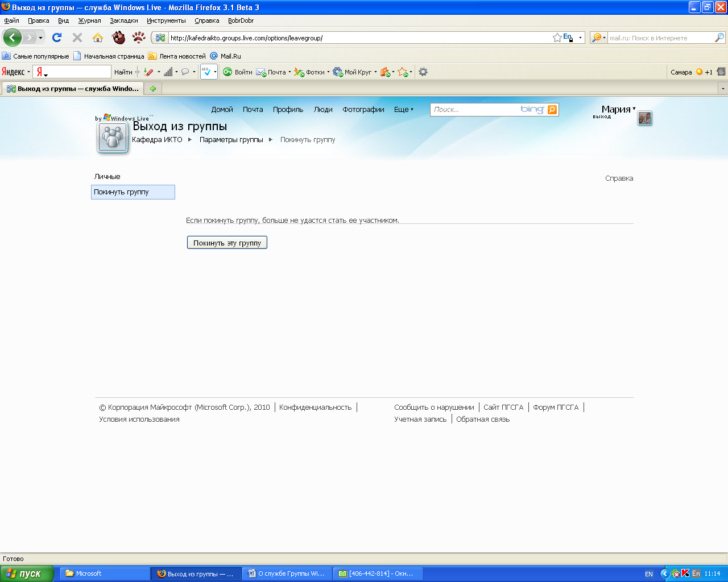Click the Yandex bookmarks star icon
The image size is (728, 582).
(x=403, y=72)
